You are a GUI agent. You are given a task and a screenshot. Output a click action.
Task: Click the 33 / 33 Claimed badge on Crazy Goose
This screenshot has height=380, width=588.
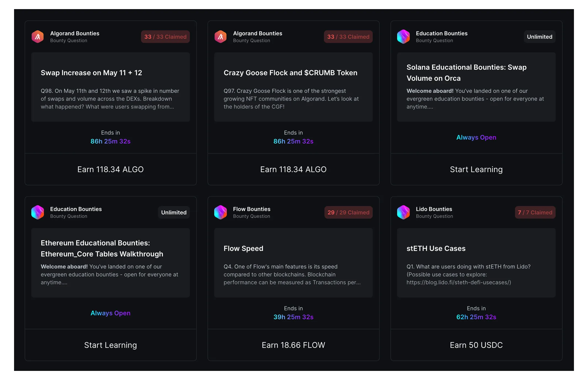click(348, 37)
